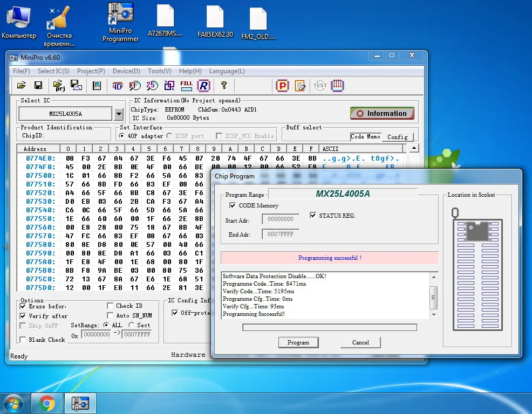
Task: Select the Sect range radio button
Action: [x=132, y=325]
